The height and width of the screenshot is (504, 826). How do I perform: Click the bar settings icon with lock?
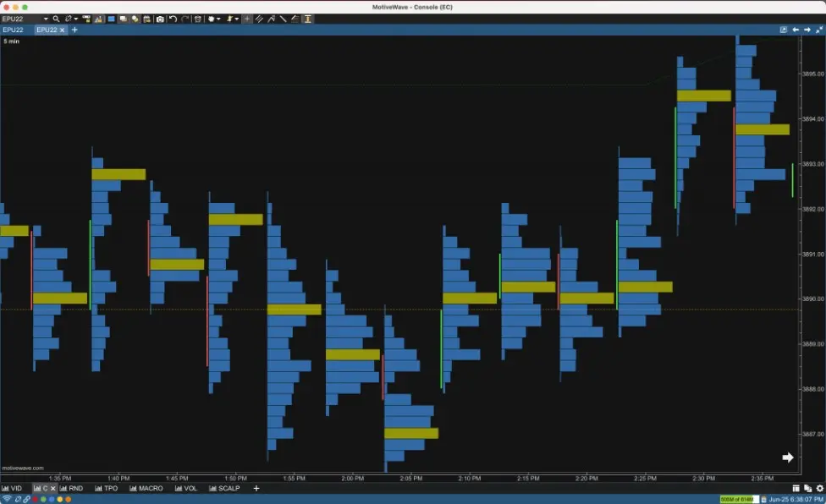pyautogui.click(x=86, y=19)
